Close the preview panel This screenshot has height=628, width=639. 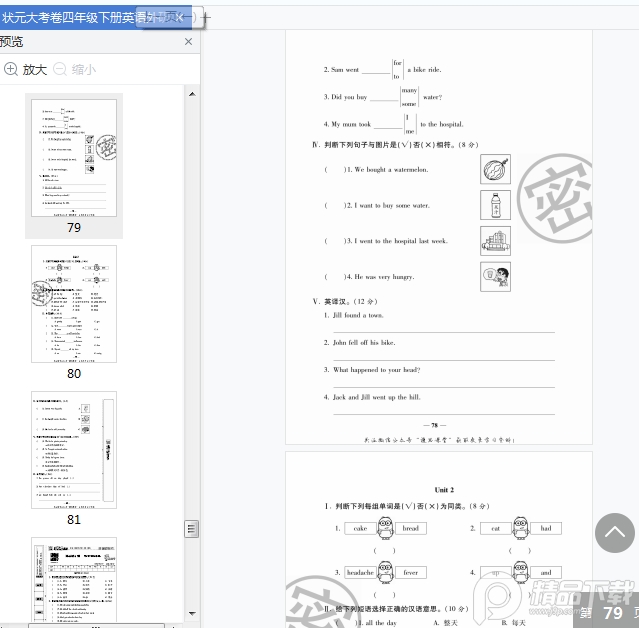pyautogui.click(x=188, y=42)
